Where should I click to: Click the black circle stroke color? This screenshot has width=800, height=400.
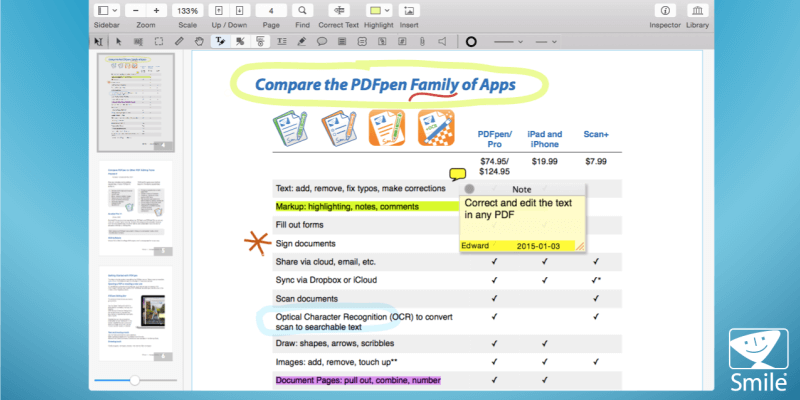coord(471,42)
